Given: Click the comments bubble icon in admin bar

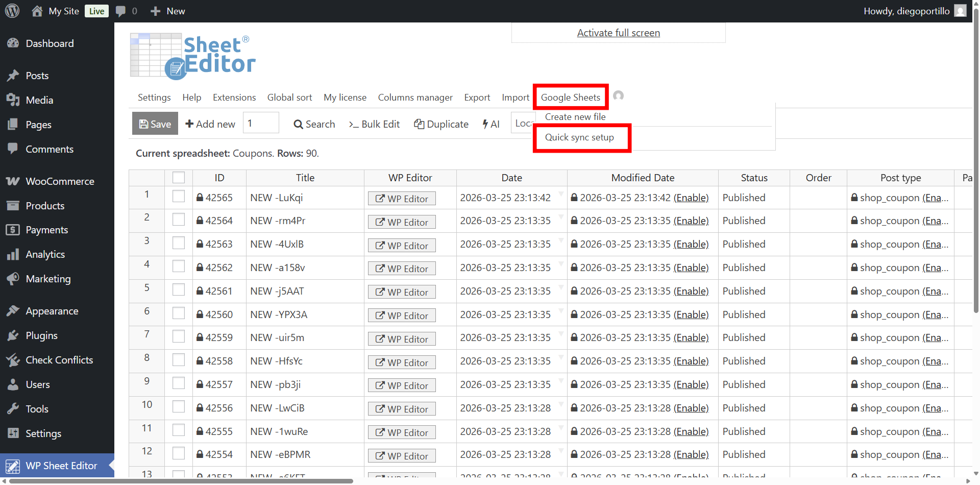Looking at the screenshot, I should point(120,11).
